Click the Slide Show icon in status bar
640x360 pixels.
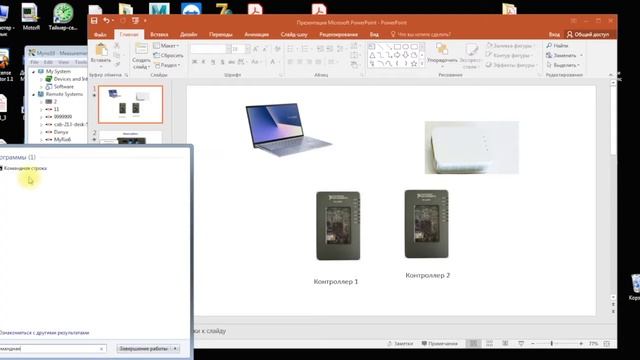click(x=521, y=344)
